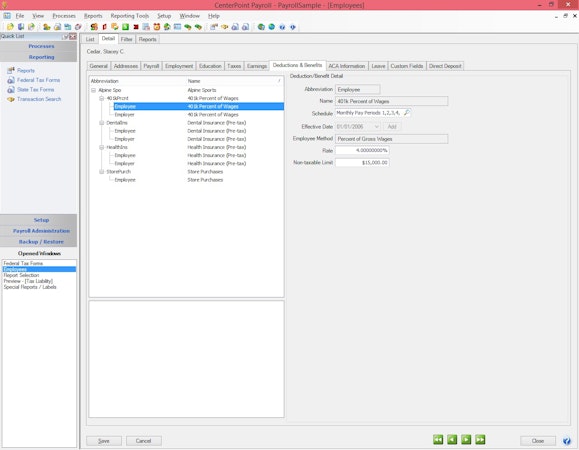Collapse the HealthIns tree node
The width and height of the screenshot is (579, 450).
coord(102,147)
